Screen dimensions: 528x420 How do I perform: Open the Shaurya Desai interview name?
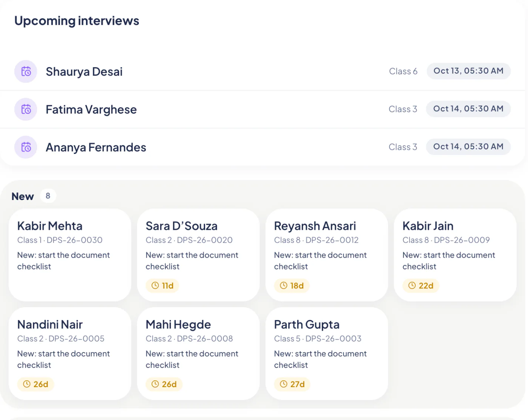[84, 72]
